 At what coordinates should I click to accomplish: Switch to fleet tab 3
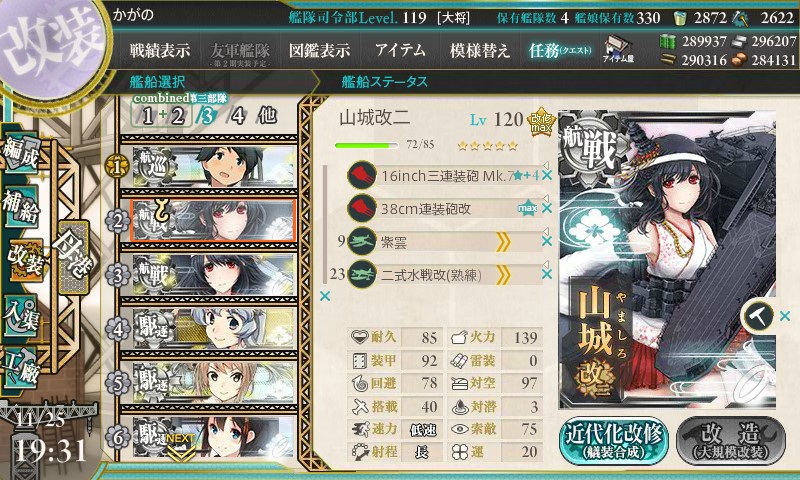point(206,116)
